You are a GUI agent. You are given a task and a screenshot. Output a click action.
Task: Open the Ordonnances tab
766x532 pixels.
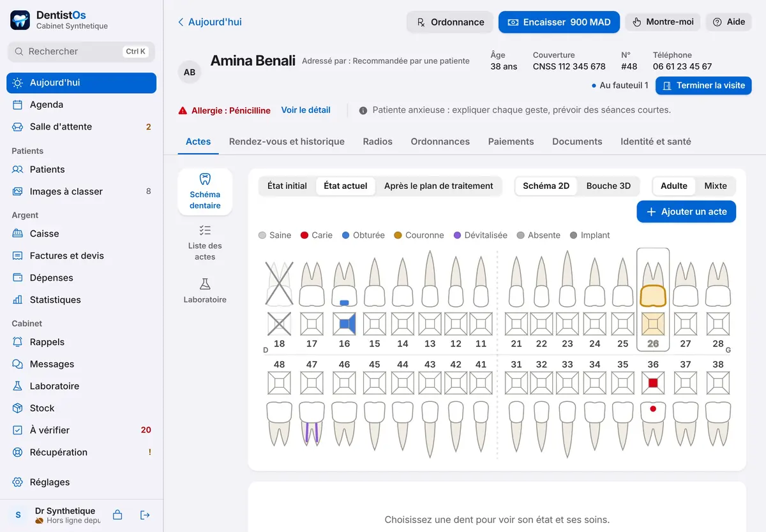[440, 142]
